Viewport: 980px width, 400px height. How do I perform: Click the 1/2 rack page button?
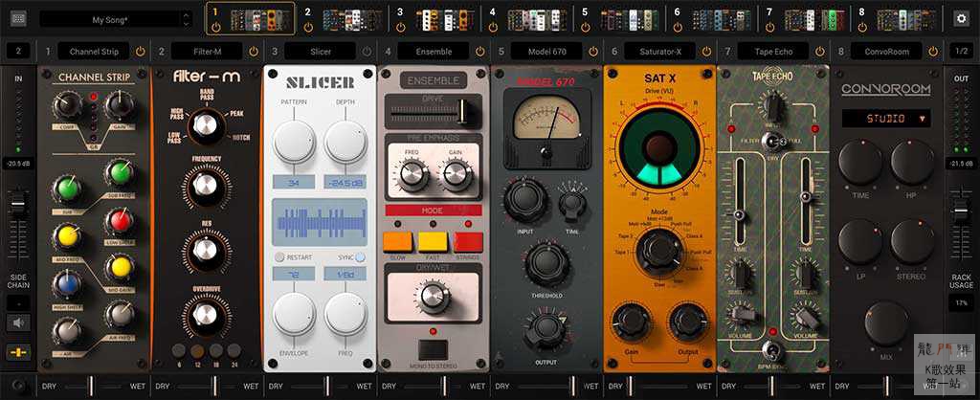(961, 52)
